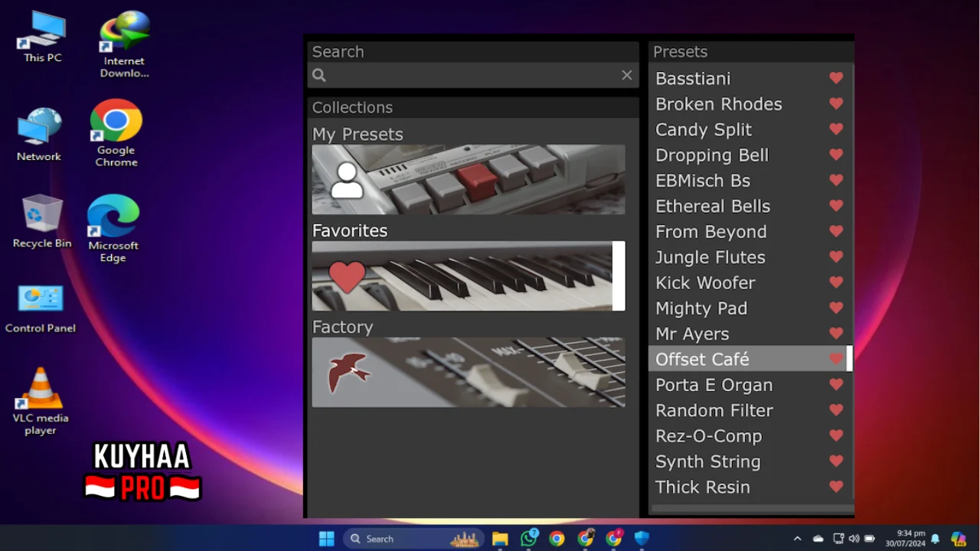
Task: Select the Candy Split preset name
Action: coord(704,129)
